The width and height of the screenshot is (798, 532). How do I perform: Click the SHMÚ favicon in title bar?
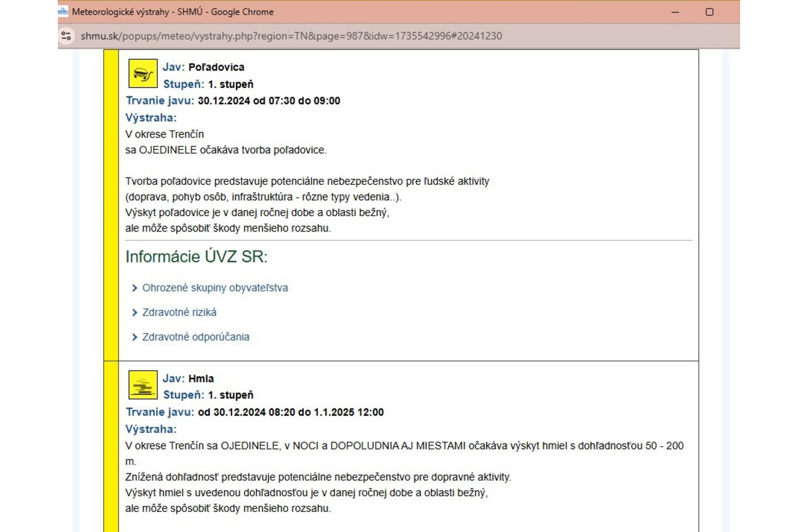63,12
